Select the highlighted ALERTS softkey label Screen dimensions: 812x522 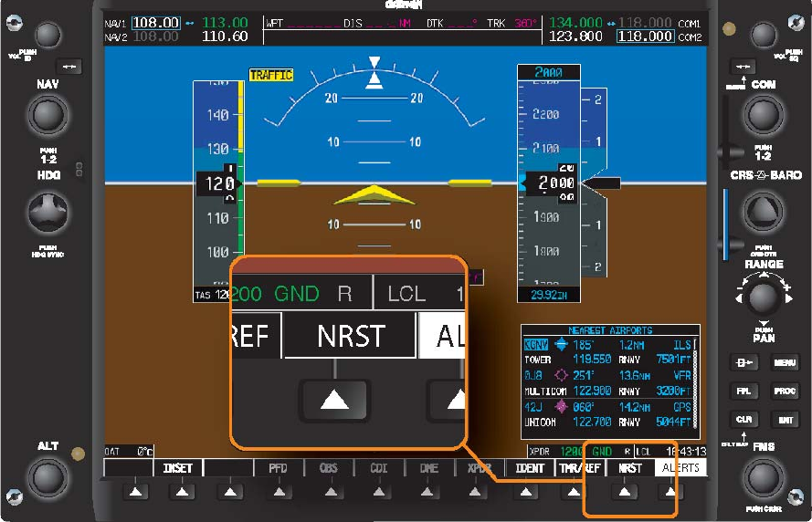680,468
